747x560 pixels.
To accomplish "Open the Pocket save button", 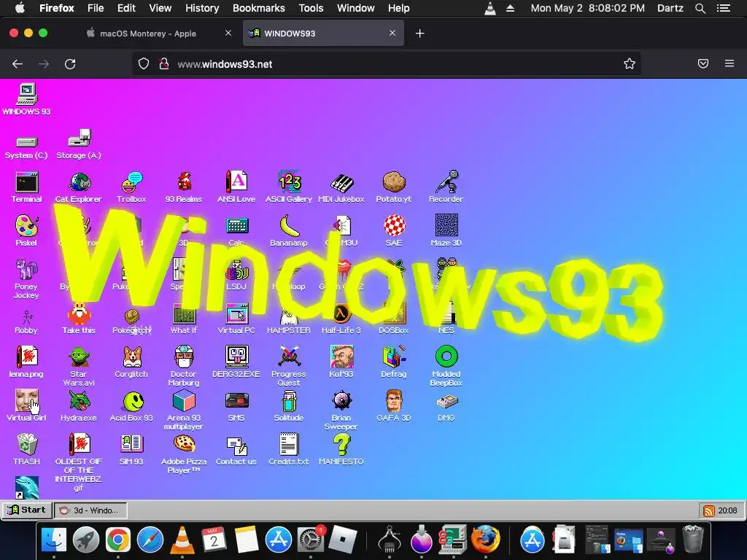I will coord(703,63).
